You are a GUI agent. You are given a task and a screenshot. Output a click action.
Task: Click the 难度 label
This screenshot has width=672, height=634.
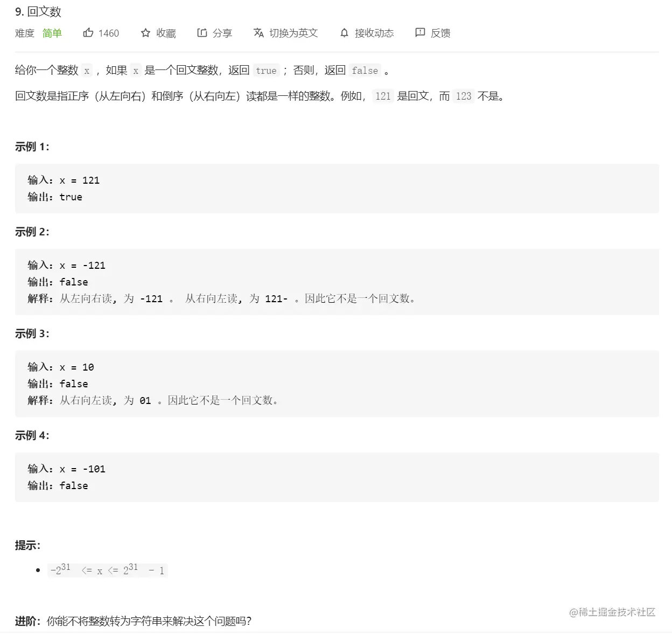coord(25,33)
